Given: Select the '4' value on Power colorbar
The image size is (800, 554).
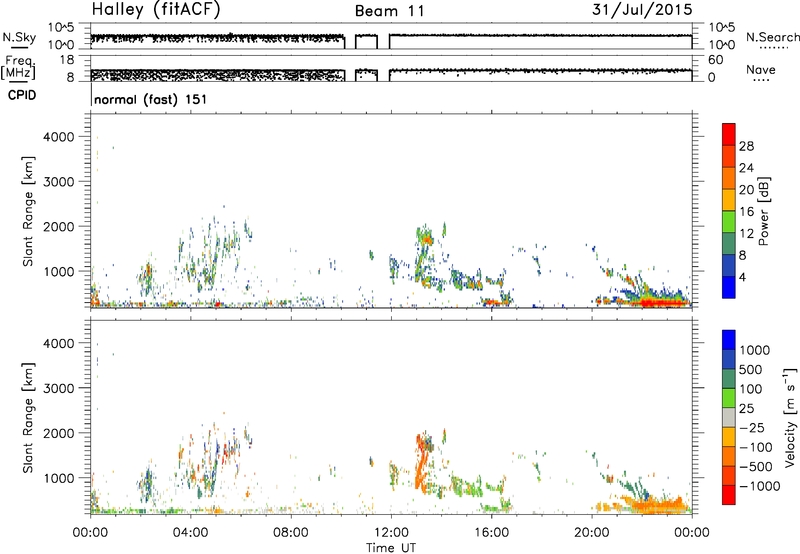Looking at the screenshot, I should coord(743,278).
